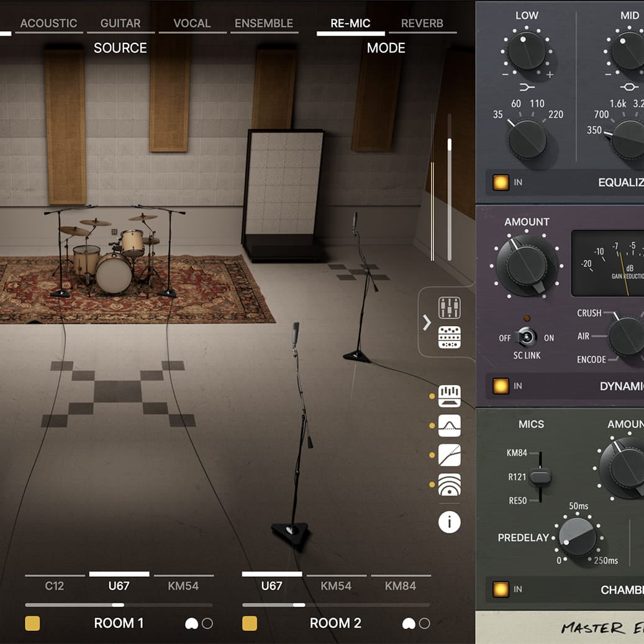Switch to the RE-MIC mode tab

(350, 23)
